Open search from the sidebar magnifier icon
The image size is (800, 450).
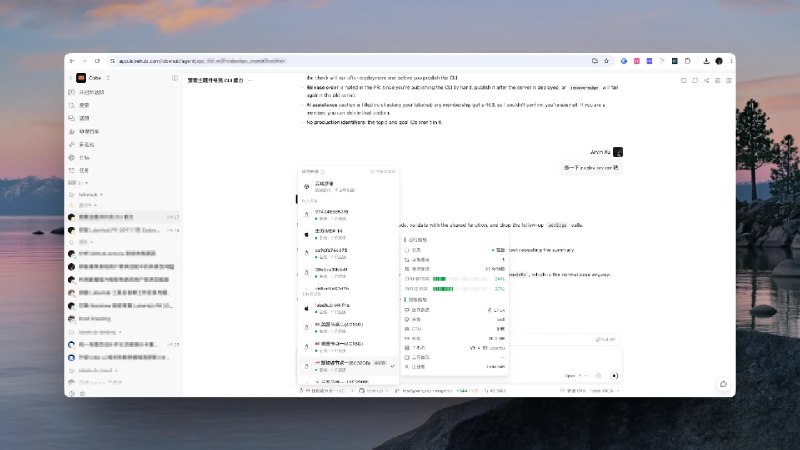click(x=71, y=105)
